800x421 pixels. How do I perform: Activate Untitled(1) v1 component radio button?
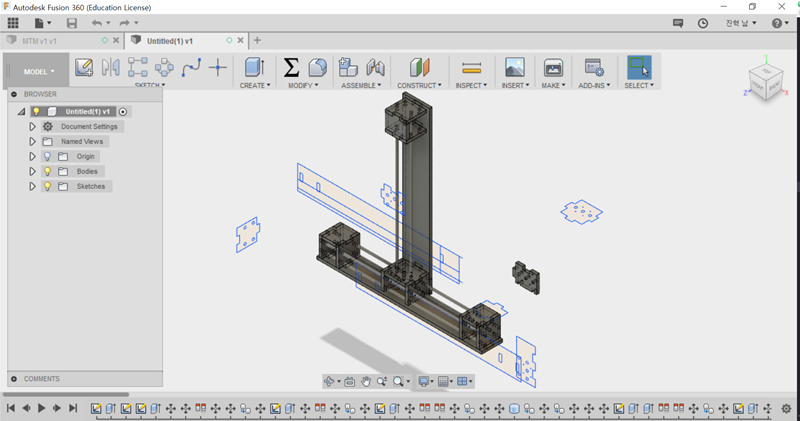pos(122,112)
